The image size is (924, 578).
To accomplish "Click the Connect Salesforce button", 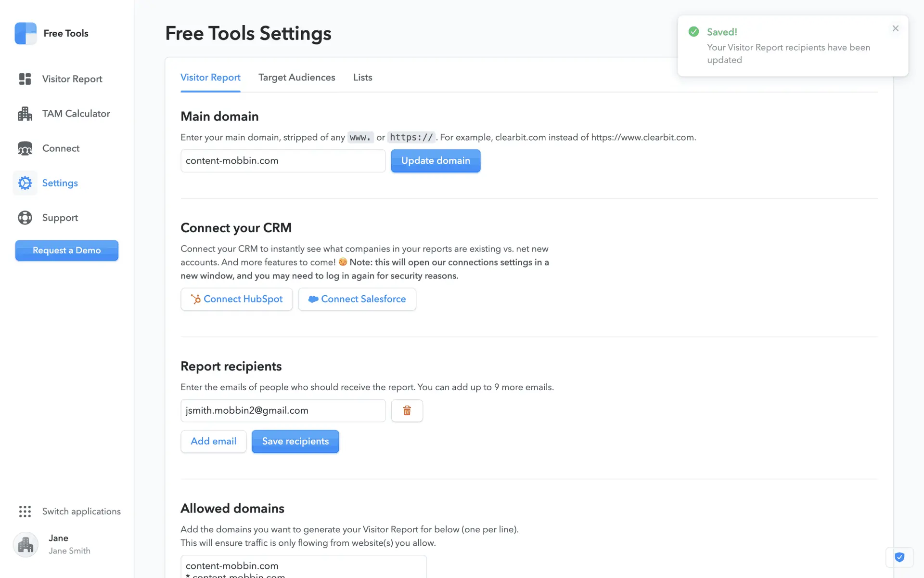I will coord(357,299).
